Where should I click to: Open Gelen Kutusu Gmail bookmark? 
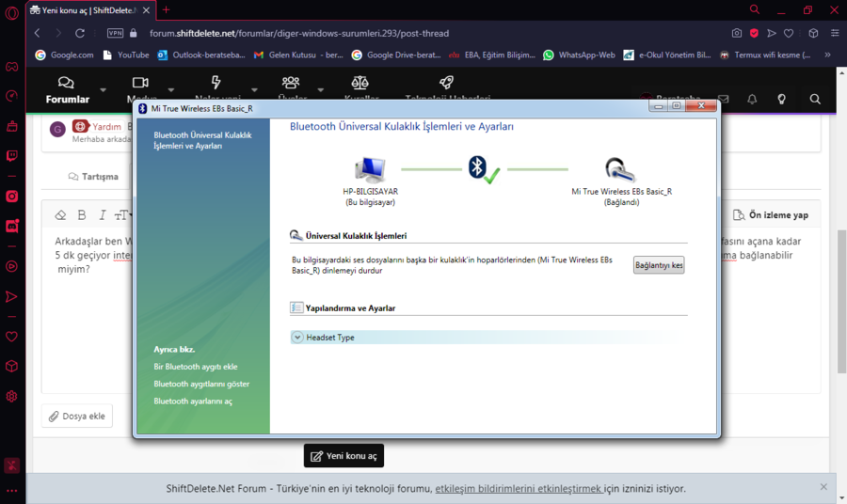298,55
